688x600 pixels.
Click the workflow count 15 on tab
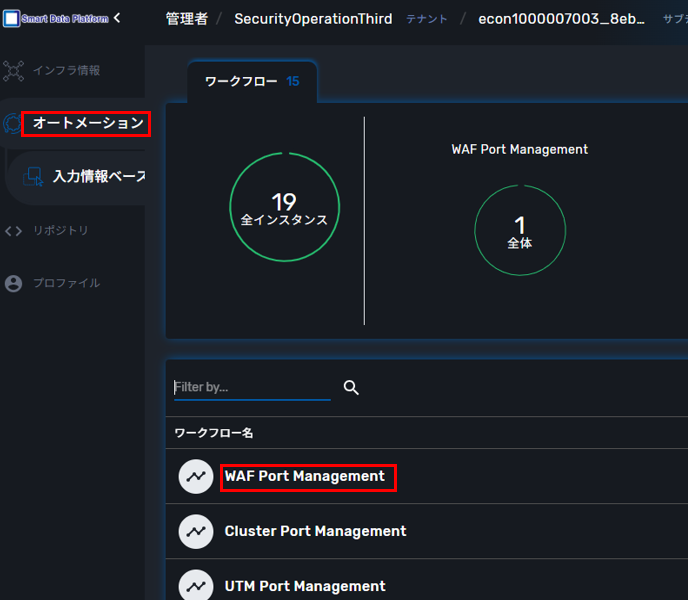(x=293, y=82)
